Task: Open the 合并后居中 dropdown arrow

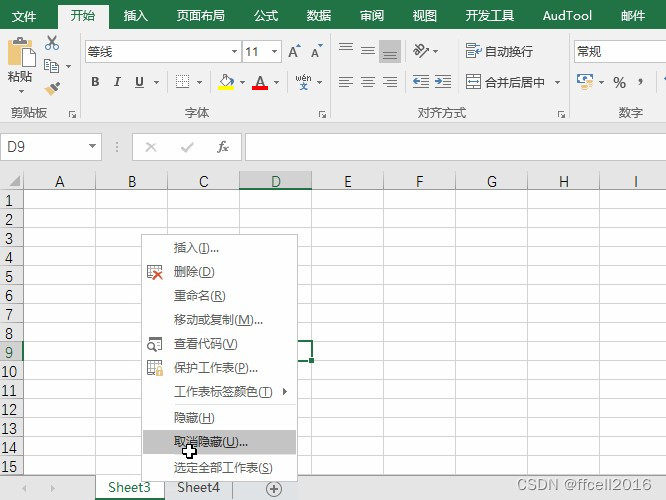Action: pos(557,82)
